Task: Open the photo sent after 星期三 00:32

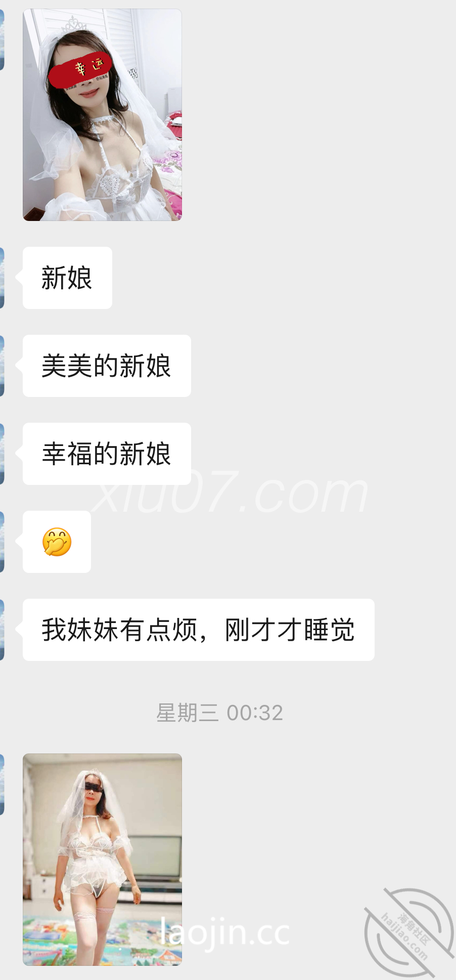Action: click(x=102, y=860)
